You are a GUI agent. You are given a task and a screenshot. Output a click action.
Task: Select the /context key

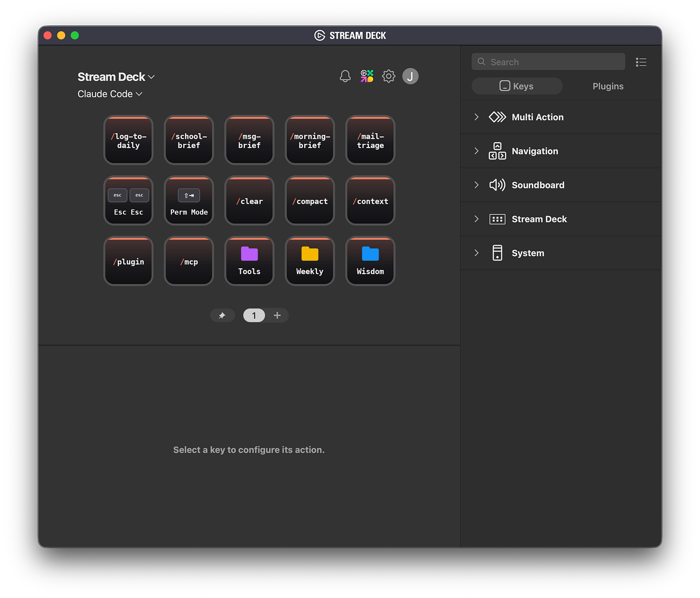(371, 201)
